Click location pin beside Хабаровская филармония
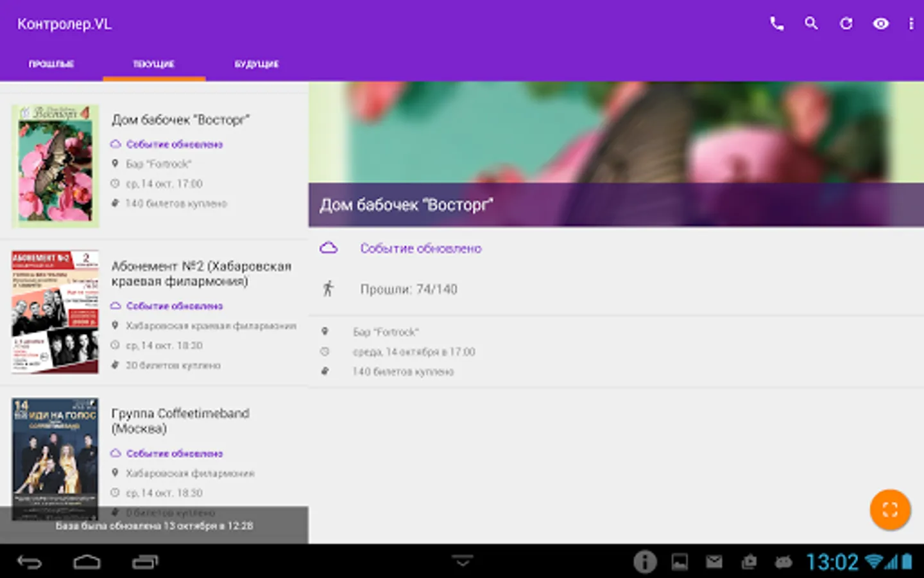The height and width of the screenshot is (578, 924). click(x=116, y=473)
